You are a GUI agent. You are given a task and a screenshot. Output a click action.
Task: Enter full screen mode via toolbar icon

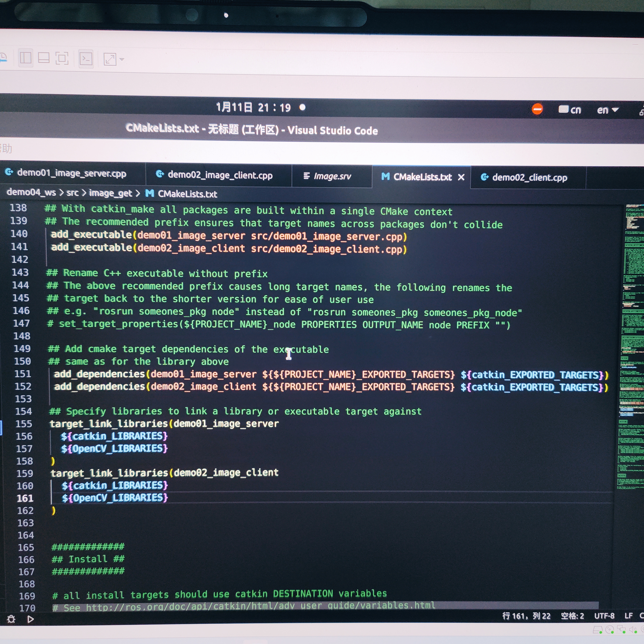click(62, 59)
